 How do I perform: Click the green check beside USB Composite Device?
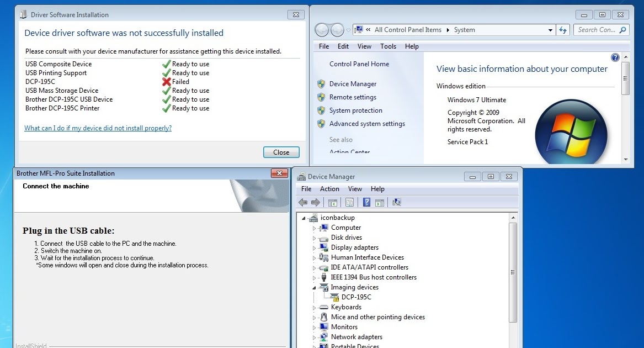coord(166,64)
